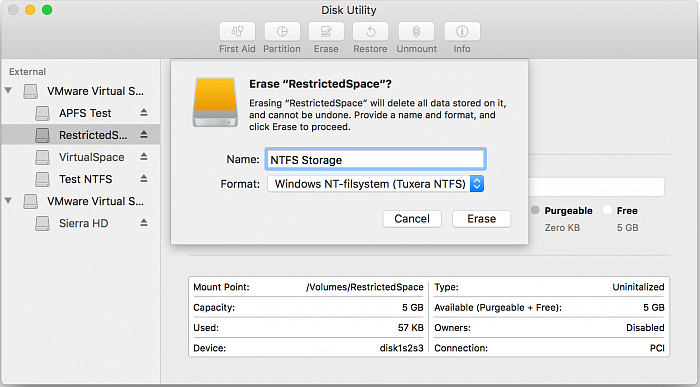Image resolution: width=700 pixels, height=387 pixels.
Task: Click the Purgeable legend label
Action: 568,211
